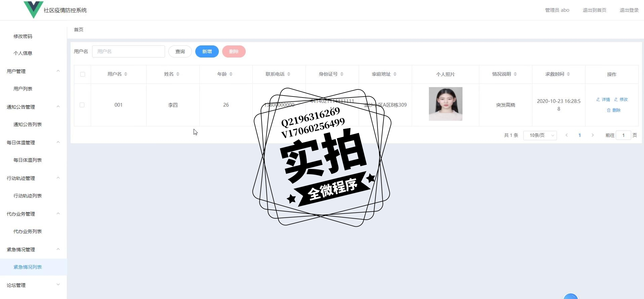Click the 个人照片 column header
The image size is (644, 299).
coord(445,74)
